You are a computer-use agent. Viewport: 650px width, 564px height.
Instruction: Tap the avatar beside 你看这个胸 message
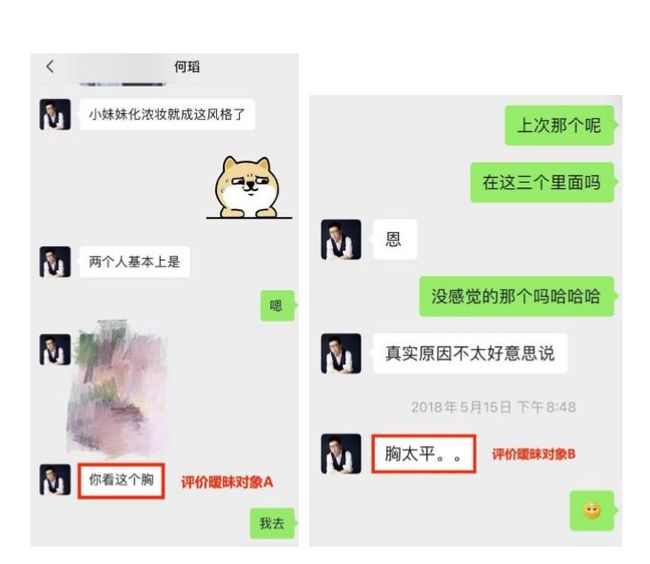coord(55,479)
